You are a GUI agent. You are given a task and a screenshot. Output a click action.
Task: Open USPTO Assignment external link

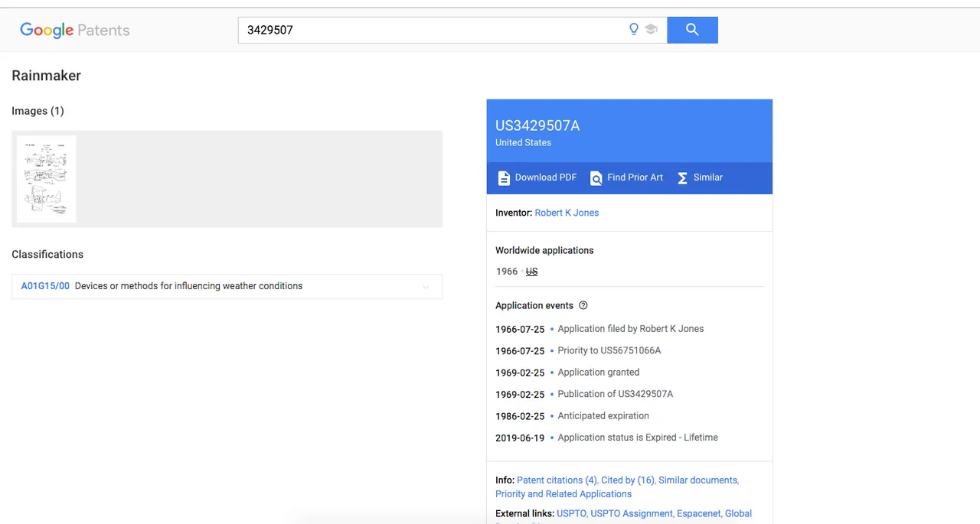[x=631, y=513]
